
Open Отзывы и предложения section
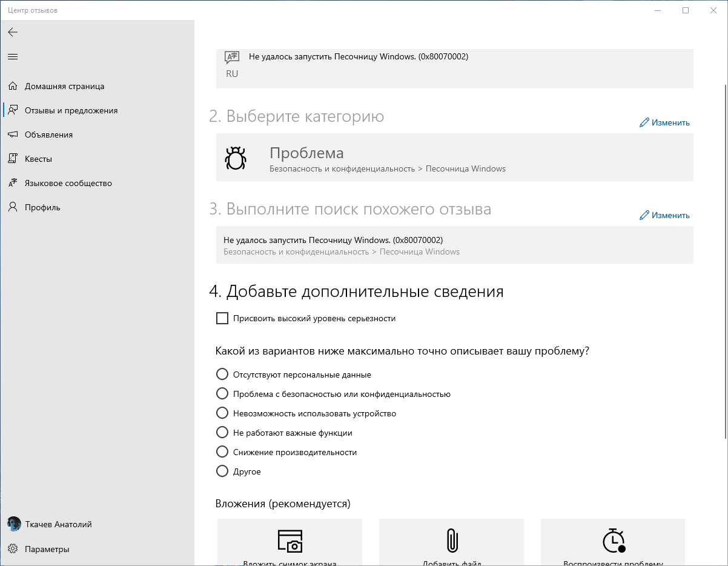point(97,110)
